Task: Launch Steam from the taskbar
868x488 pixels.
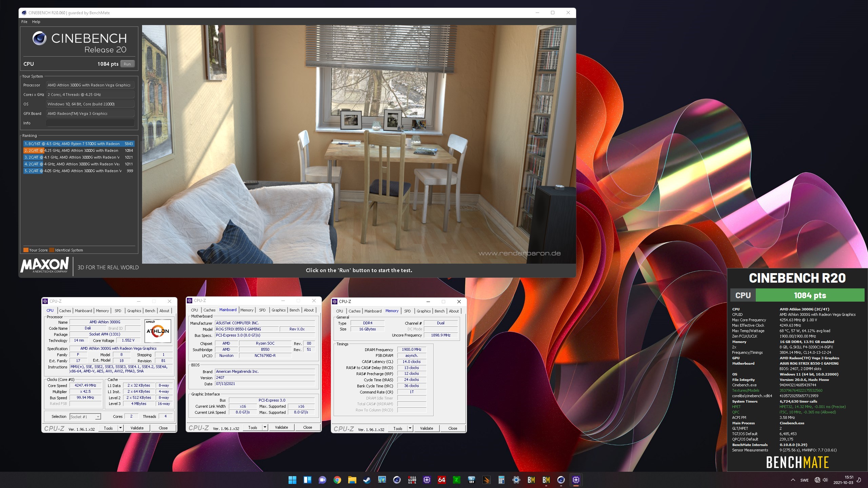Action: (x=367, y=480)
